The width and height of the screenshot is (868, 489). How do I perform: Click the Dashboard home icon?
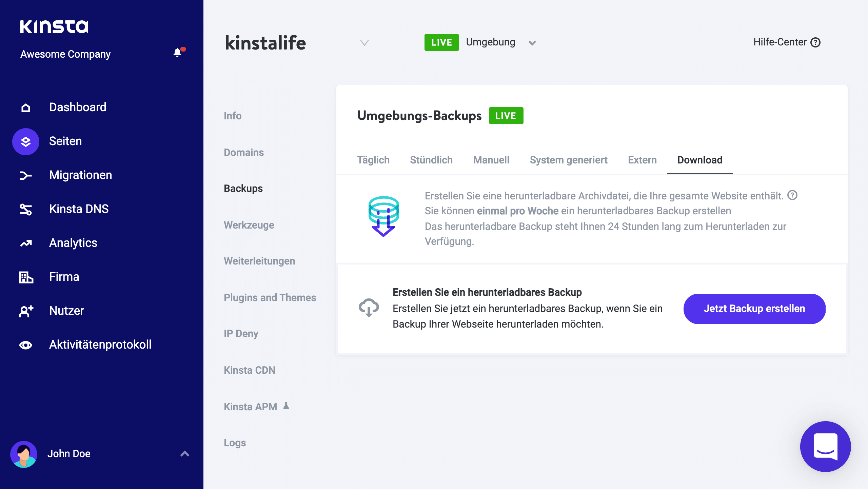(x=26, y=107)
